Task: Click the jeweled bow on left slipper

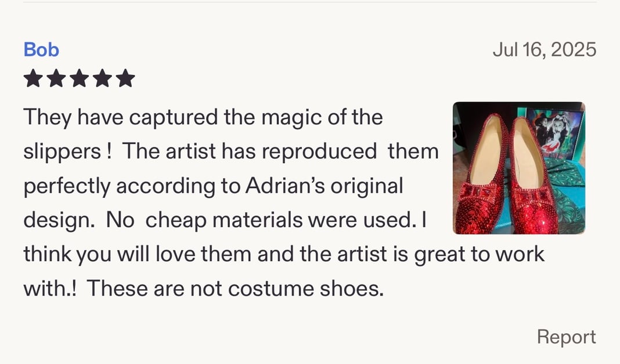Action: pos(478,192)
